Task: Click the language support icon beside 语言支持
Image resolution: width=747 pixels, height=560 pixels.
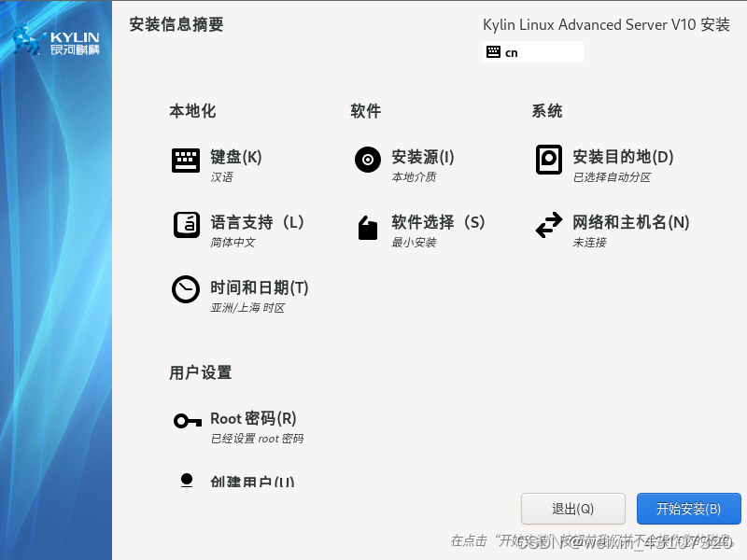Action: [x=186, y=224]
